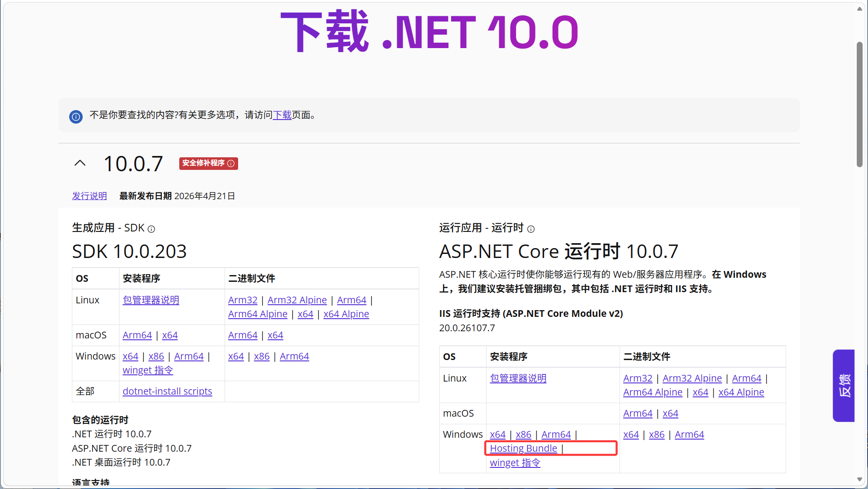
Task: Download ASP.NET runtime Linux Arm32 binary
Action: tap(638, 378)
